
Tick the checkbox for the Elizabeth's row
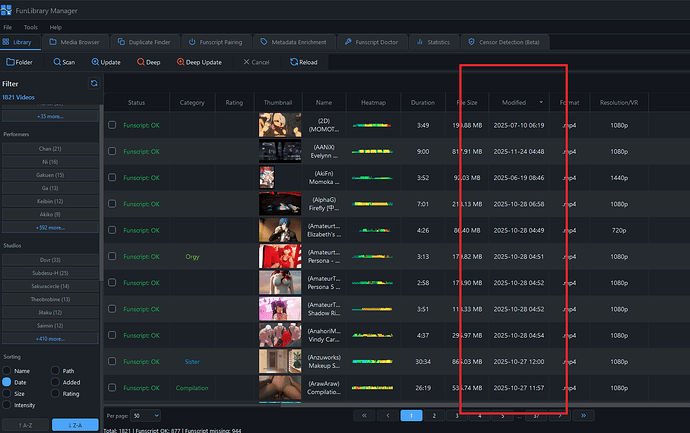point(112,230)
